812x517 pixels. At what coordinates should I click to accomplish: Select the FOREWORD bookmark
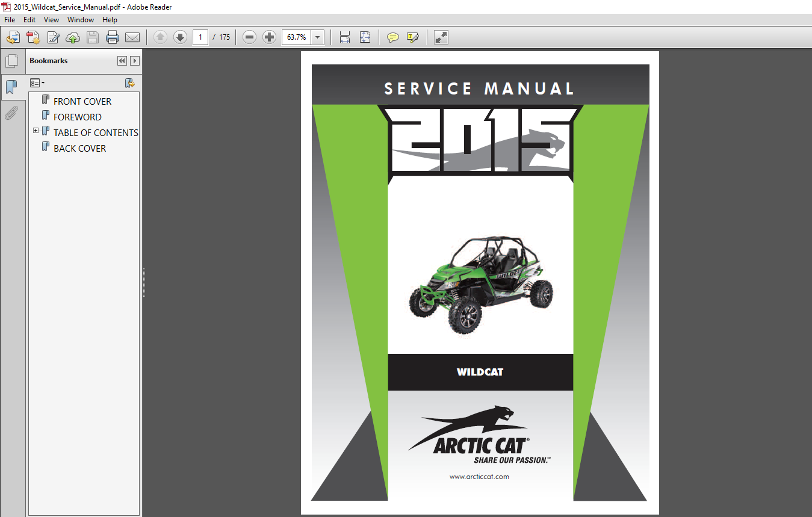(x=78, y=117)
